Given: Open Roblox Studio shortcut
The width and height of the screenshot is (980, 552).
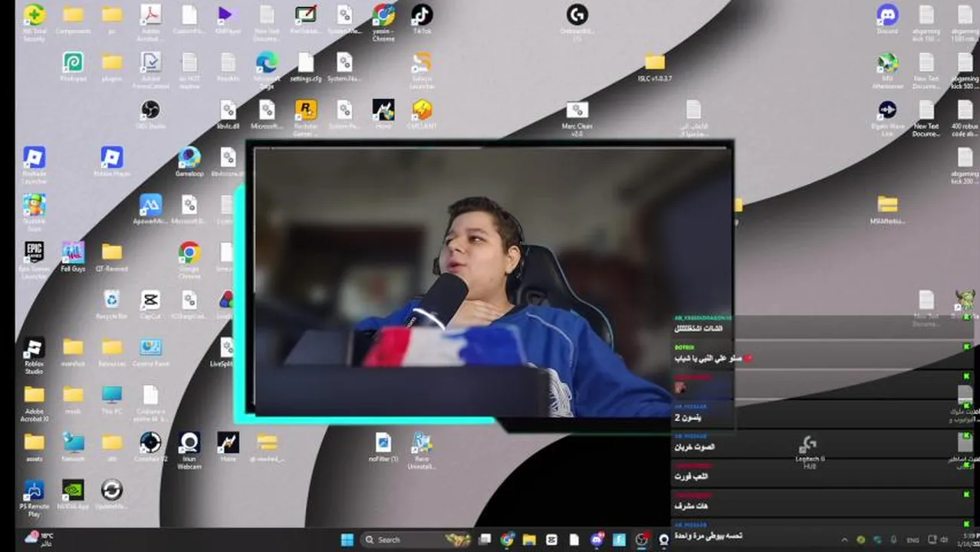Looking at the screenshot, I should pyautogui.click(x=34, y=356).
